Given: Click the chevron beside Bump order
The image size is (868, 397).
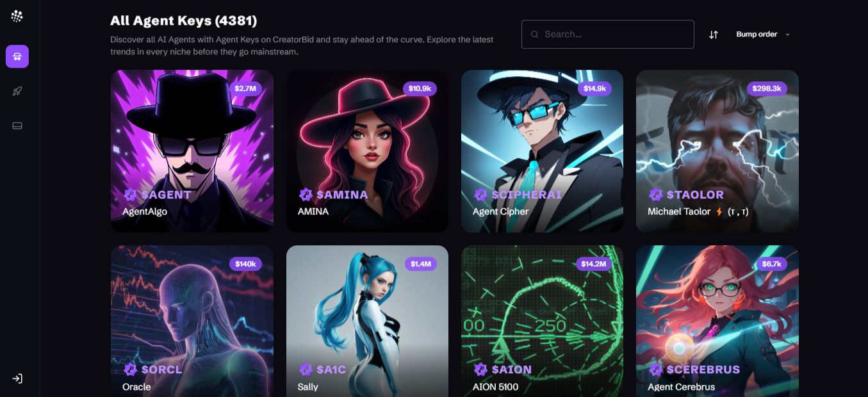Looking at the screenshot, I should pos(787,35).
